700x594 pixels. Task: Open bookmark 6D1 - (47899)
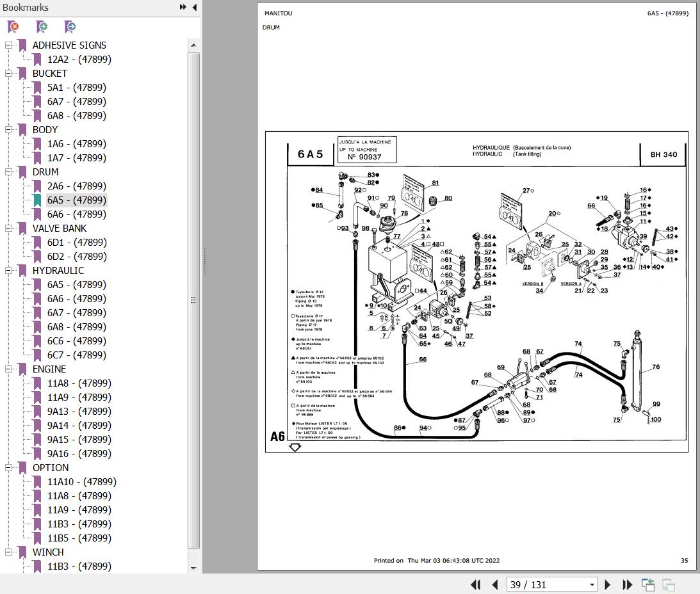pyautogui.click(x=77, y=243)
